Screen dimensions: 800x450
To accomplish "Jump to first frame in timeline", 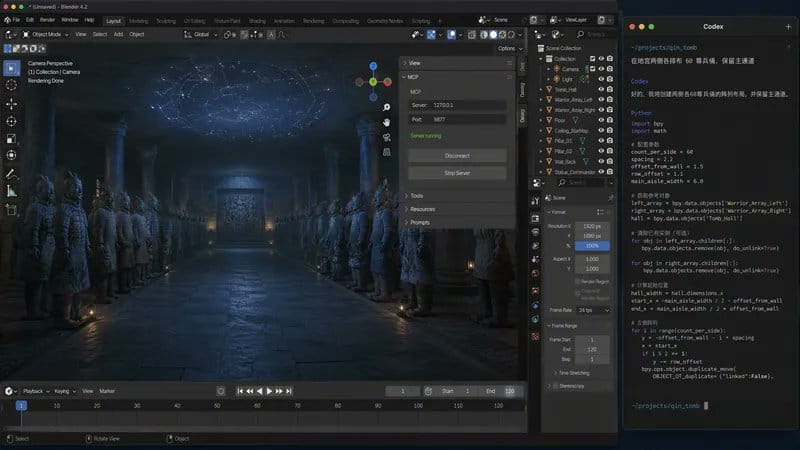I will point(240,391).
